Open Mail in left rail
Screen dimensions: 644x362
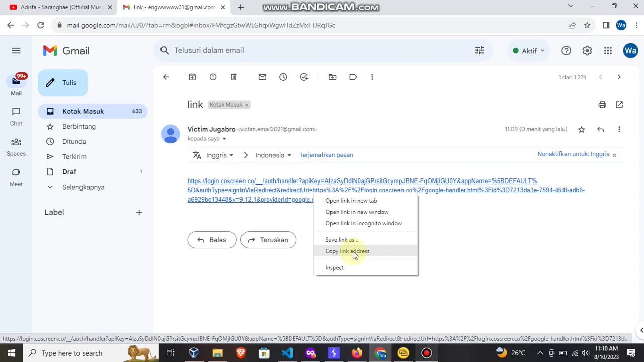tap(16, 85)
